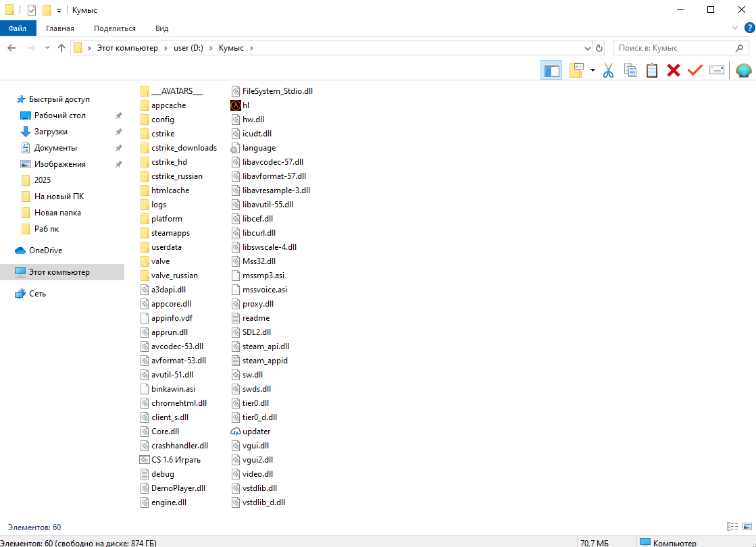Screen dimensions: 756x547
Task: Click the red X Delete icon
Action: click(x=674, y=70)
